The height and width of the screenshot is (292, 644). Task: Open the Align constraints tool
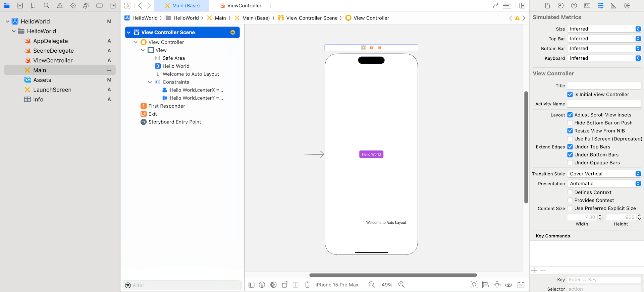click(485, 285)
